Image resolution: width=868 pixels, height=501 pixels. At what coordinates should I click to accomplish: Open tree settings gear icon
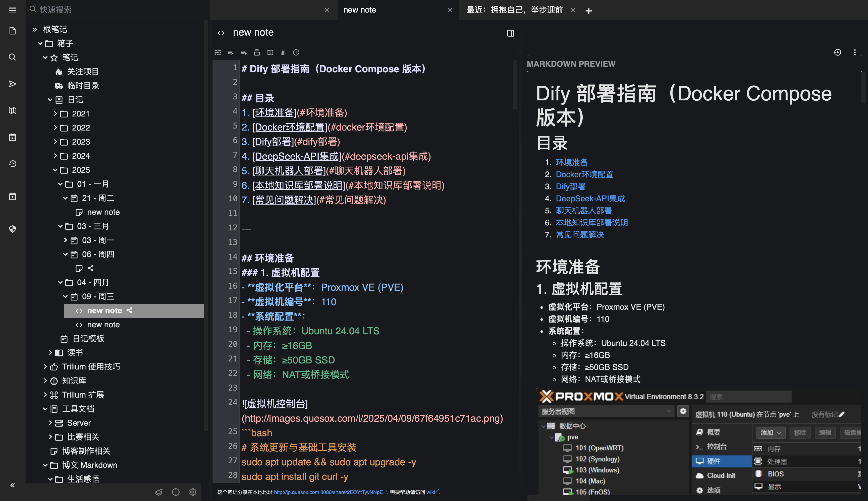coord(193,492)
